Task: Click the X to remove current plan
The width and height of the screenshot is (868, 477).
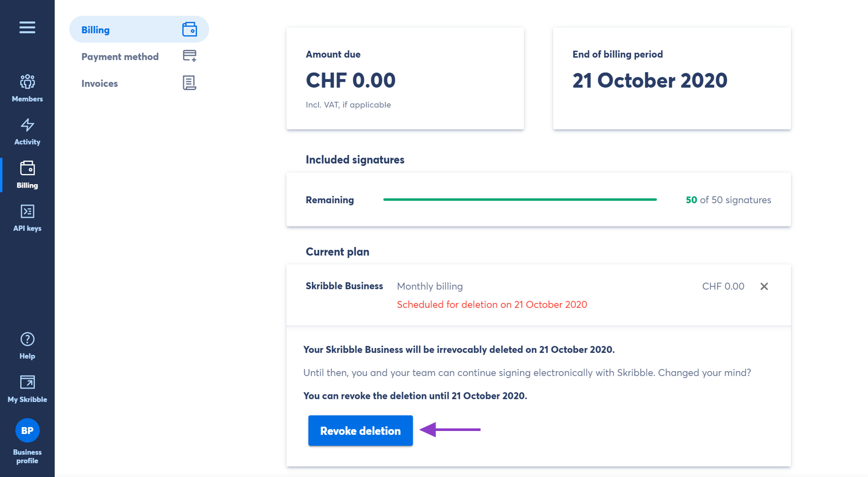Action: coord(763,286)
